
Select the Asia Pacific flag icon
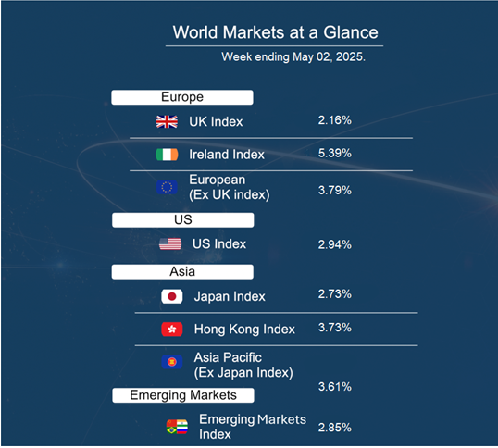coord(172,362)
